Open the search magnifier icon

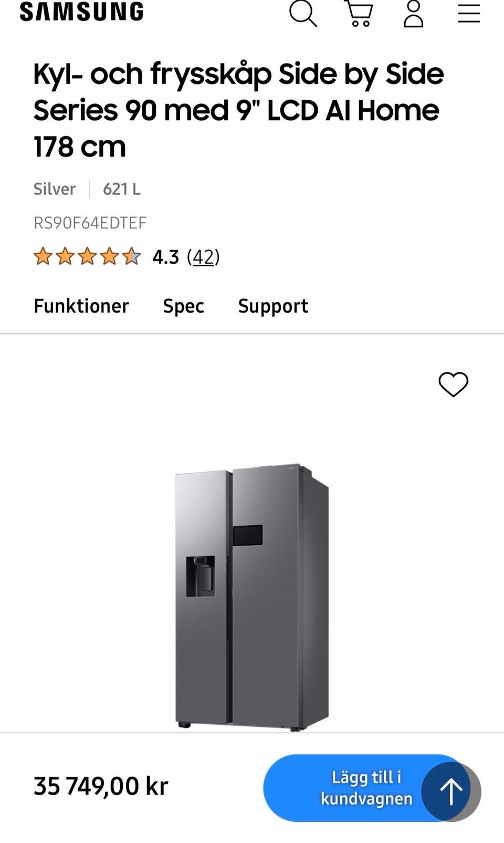[303, 13]
